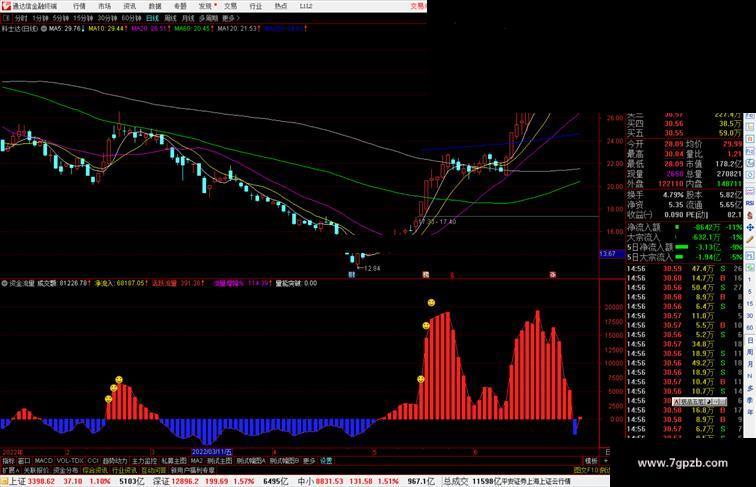Select the MA2 indicator tab

click(197, 461)
